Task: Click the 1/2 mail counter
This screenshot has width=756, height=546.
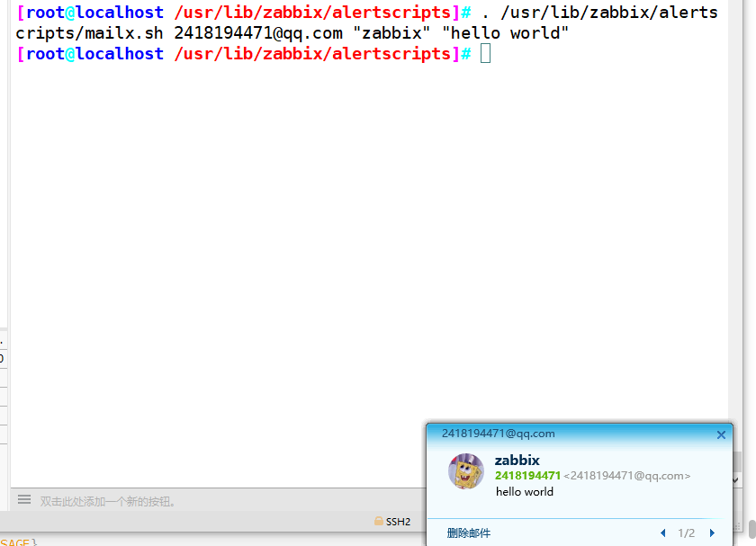Action: click(686, 533)
